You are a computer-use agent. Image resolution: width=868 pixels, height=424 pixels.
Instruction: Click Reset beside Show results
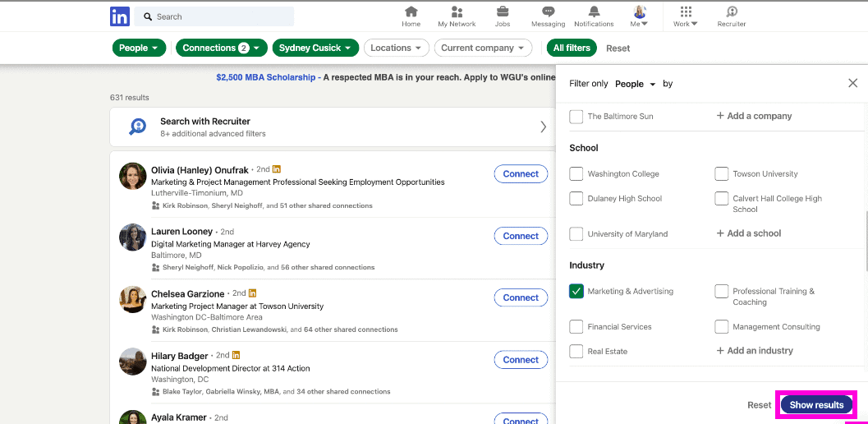(759, 404)
